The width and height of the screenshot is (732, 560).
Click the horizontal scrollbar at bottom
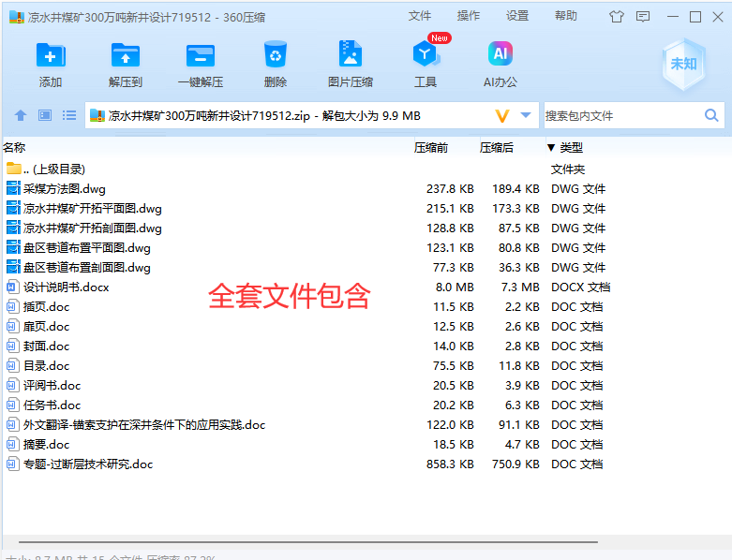pos(308,542)
